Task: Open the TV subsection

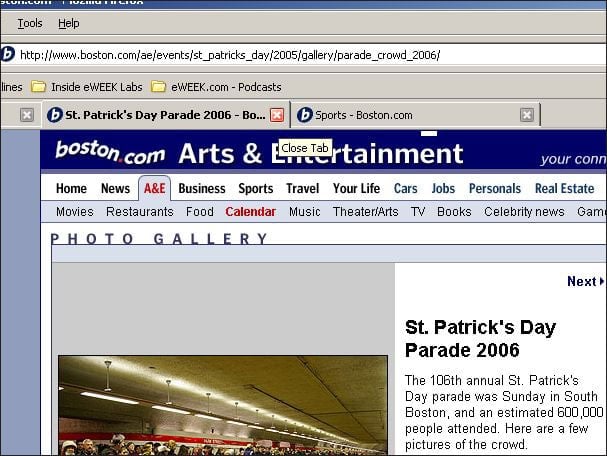Action: point(418,212)
